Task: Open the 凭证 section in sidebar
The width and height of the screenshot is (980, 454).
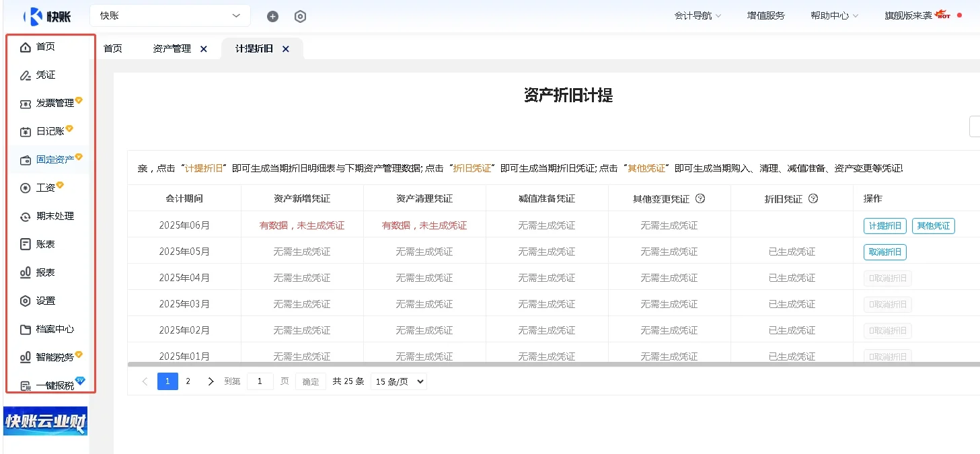Action: (45, 75)
